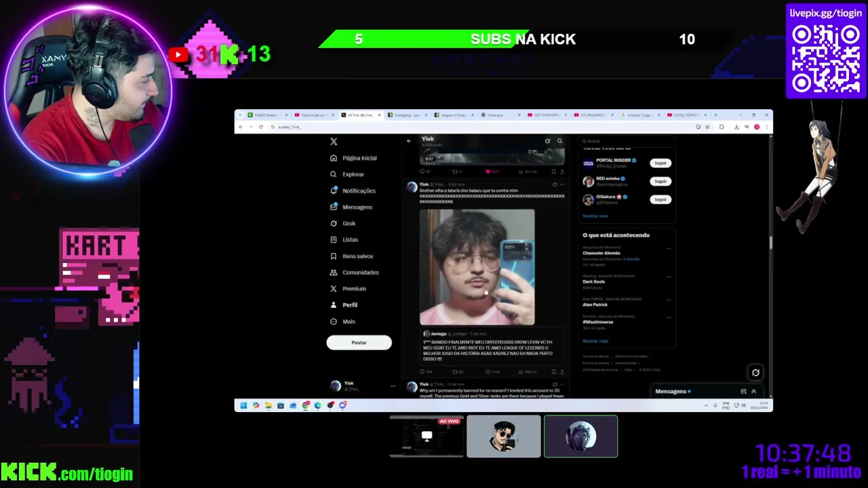Click the Buscar search field
This screenshot has width=868, height=488.
626,141
